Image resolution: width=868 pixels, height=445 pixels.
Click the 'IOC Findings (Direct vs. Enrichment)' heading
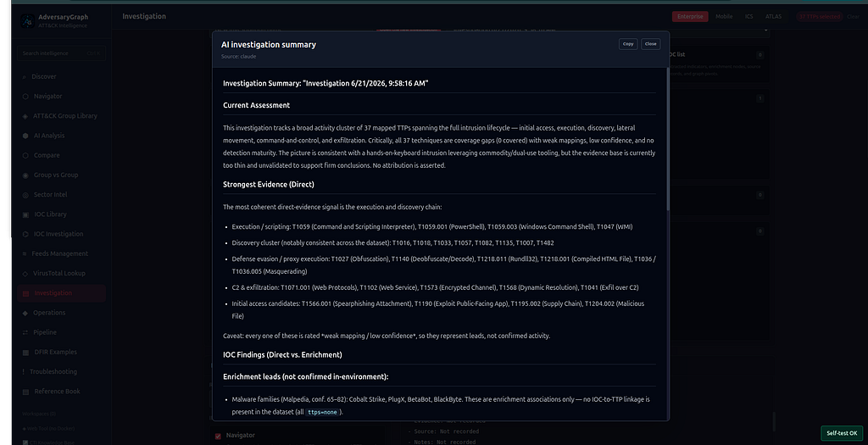coord(282,355)
